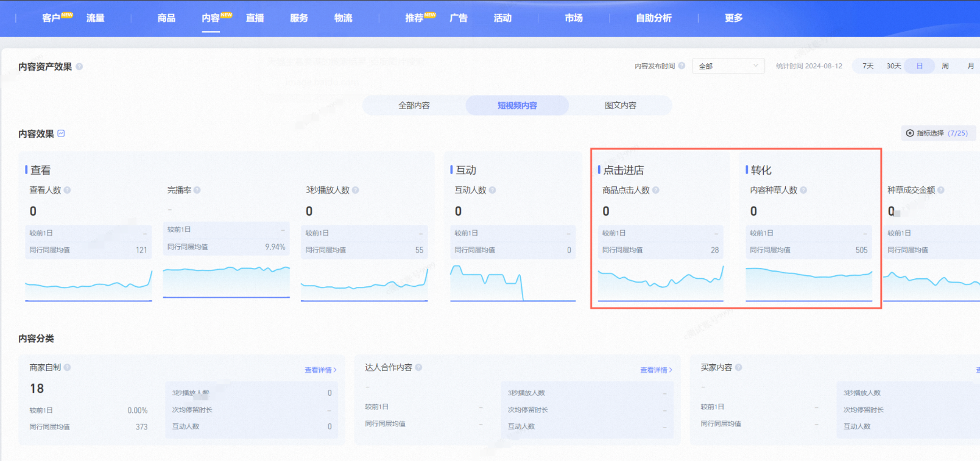Open 查看详情 link for 商家自制
Screen dimensions: 980x461
click(x=320, y=370)
